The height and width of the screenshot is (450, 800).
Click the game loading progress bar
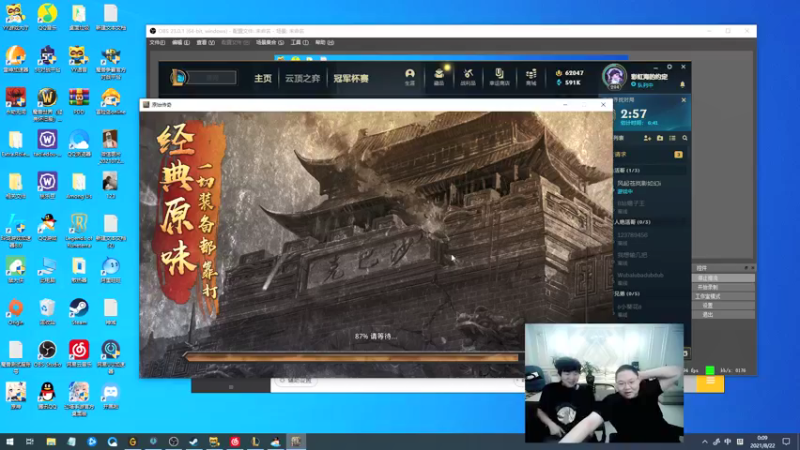tap(352, 358)
